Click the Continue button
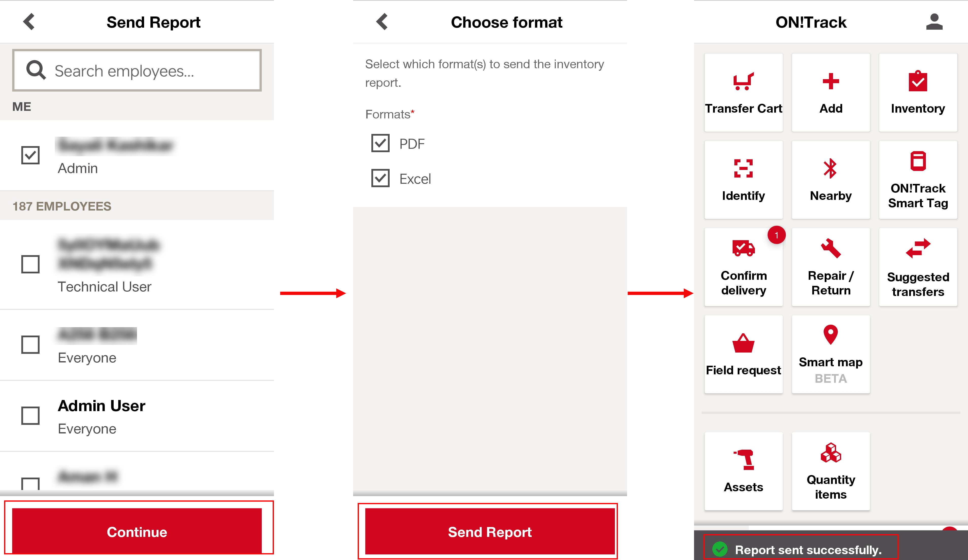968x560 pixels. (x=137, y=532)
